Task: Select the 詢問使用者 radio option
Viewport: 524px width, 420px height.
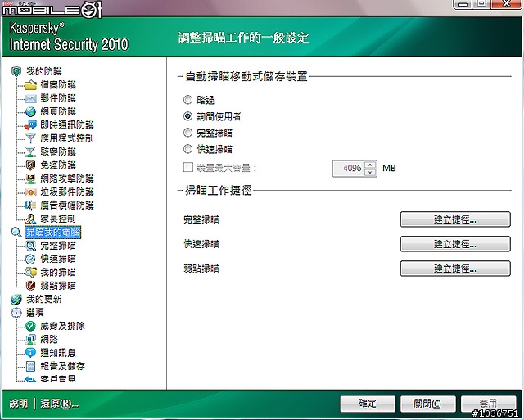Action: point(187,116)
